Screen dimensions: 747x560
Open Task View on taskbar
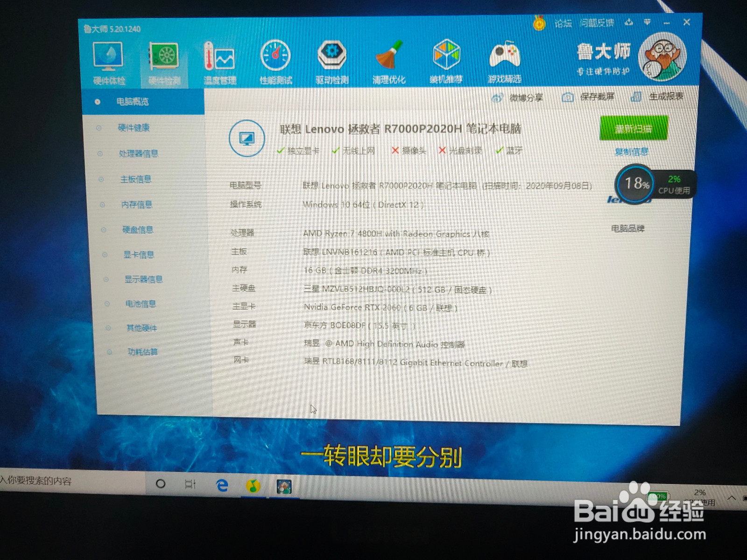point(190,484)
